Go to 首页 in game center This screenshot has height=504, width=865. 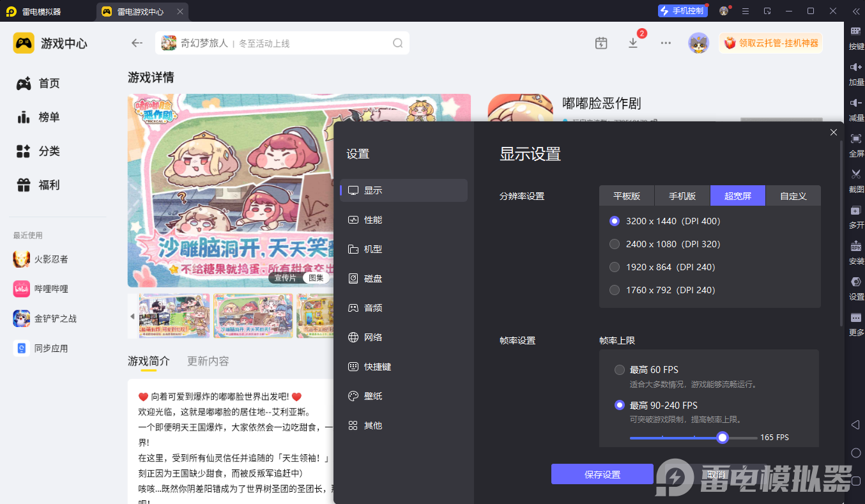tap(38, 84)
